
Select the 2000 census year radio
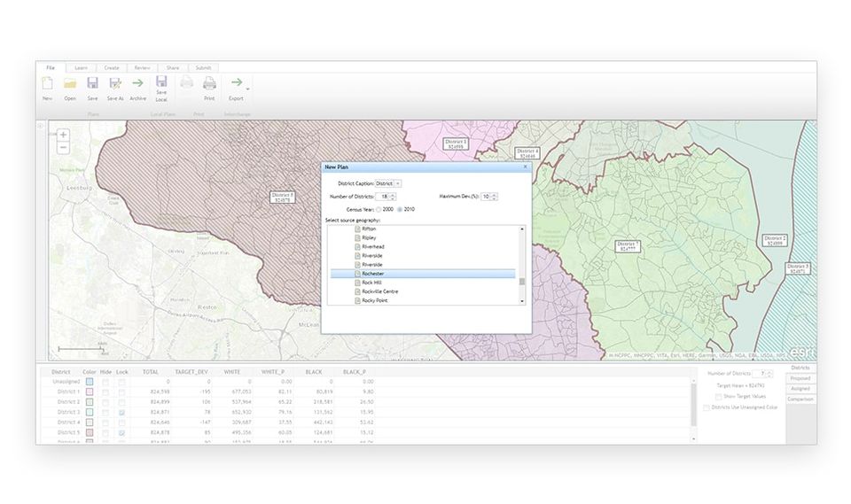(379, 209)
